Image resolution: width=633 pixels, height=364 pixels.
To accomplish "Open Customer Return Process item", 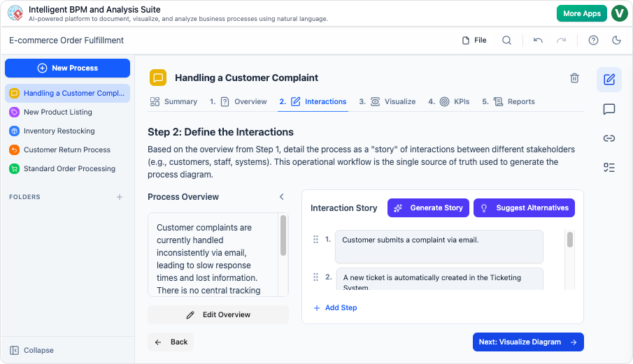I will click(x=67, y=150).
